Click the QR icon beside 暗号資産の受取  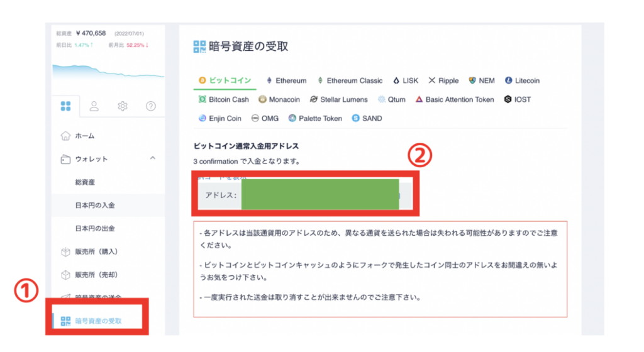(65, 321)
